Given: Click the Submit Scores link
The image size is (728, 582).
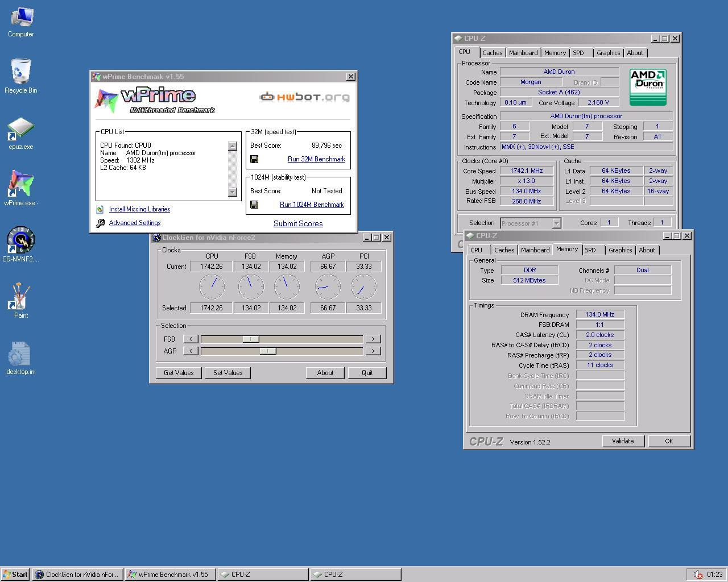Looking at the screenshot, I should 298,223.
